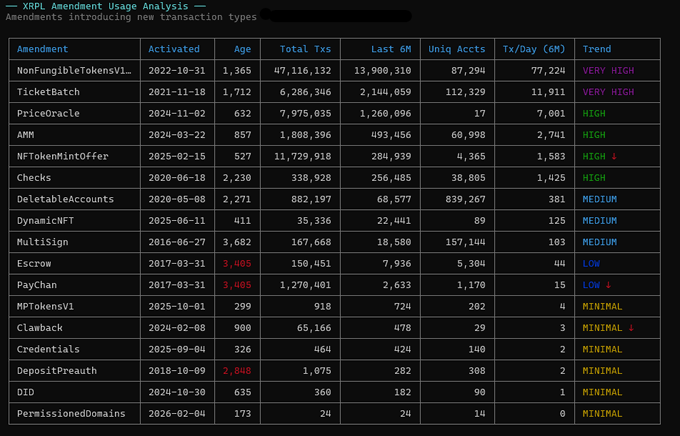
Task: Click activation date 2021-11-18
Action: click(x=177, y=92)
